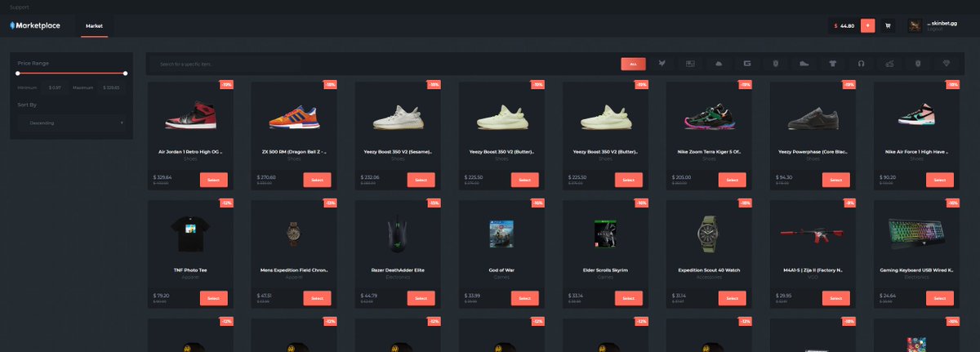
Task: Click the Nike Zoom Terra Kiger shoe image
Action: click(x=709, y=117)
